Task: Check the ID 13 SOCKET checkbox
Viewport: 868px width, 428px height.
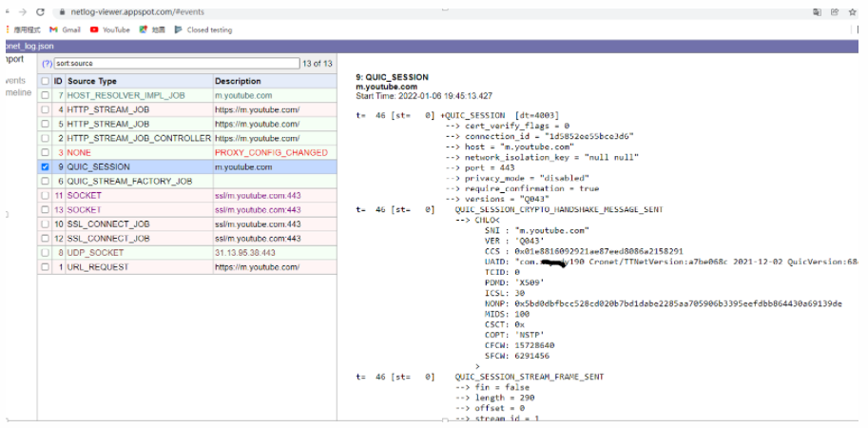Action: [x=45, y=210]
